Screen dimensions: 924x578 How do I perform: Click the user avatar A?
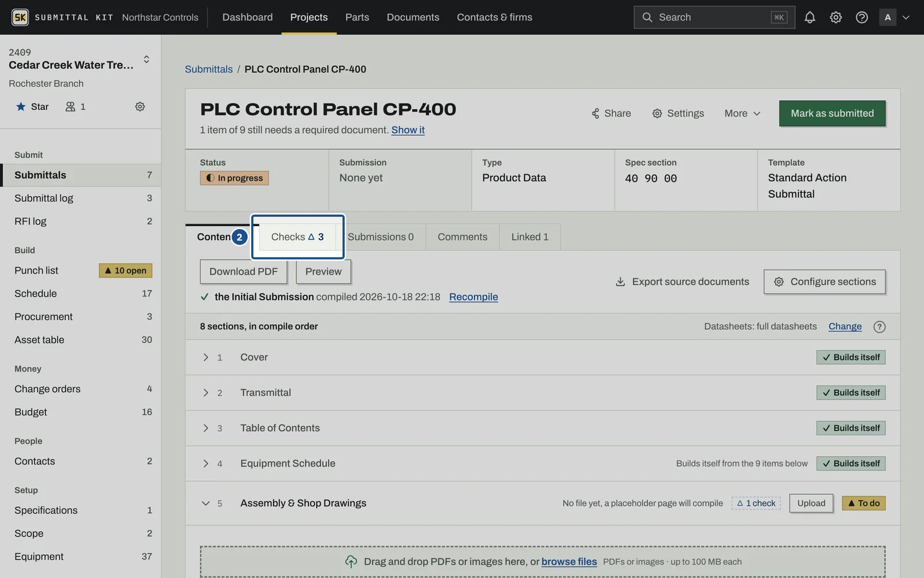coord(888,17)
